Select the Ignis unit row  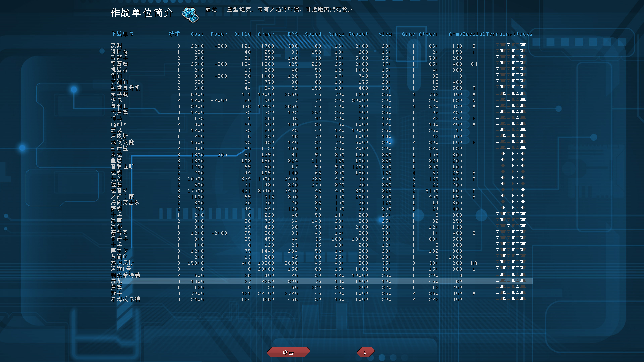[322, 124]
